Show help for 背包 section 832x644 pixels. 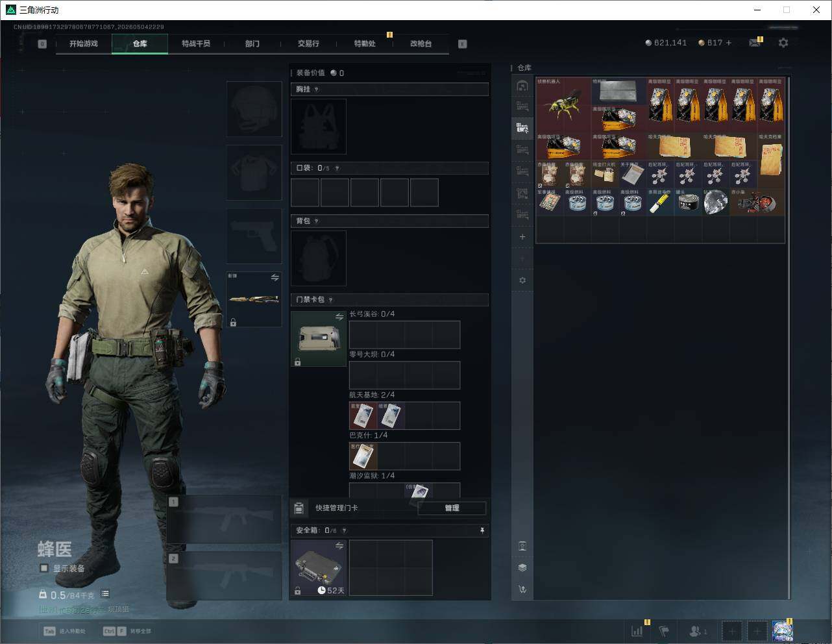317,221
